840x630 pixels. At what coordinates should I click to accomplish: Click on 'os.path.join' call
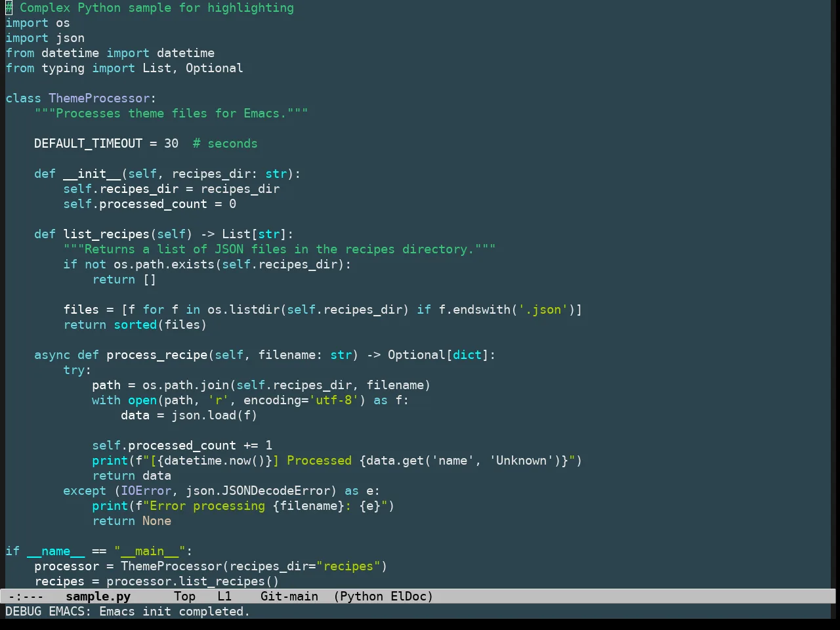click(186, 385)
